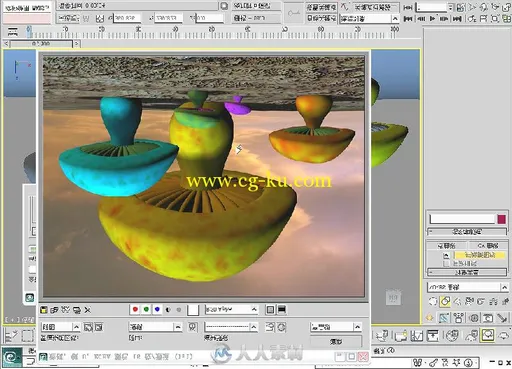Go to the end frame
Viewport: 512px width, 369px height.
click(x=457, y=19)
